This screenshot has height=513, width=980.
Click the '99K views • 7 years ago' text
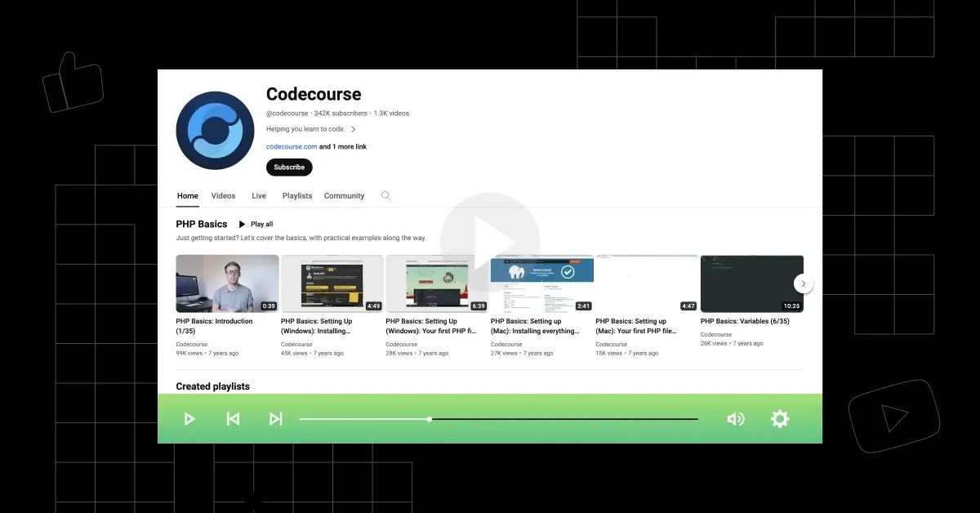coord(207,354)
